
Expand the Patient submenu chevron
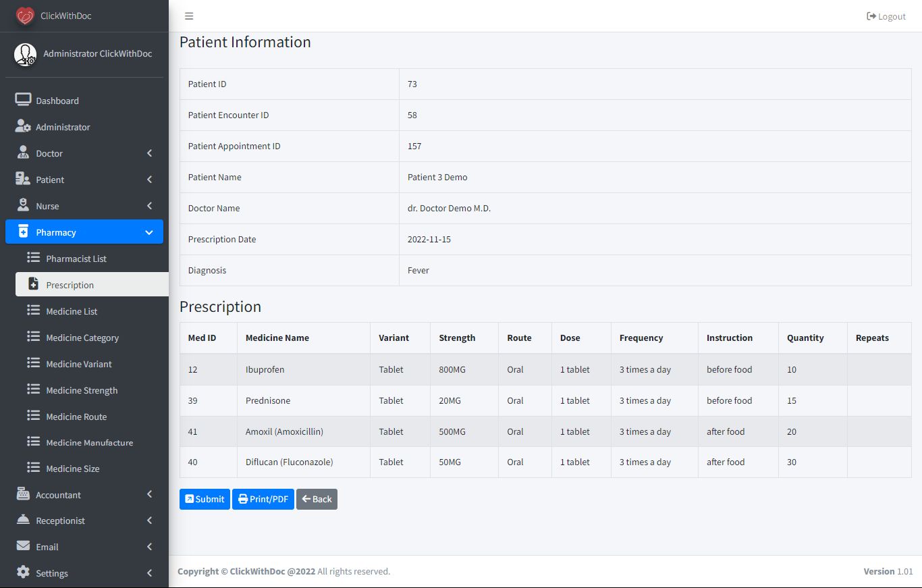click(x=149, y=180)
